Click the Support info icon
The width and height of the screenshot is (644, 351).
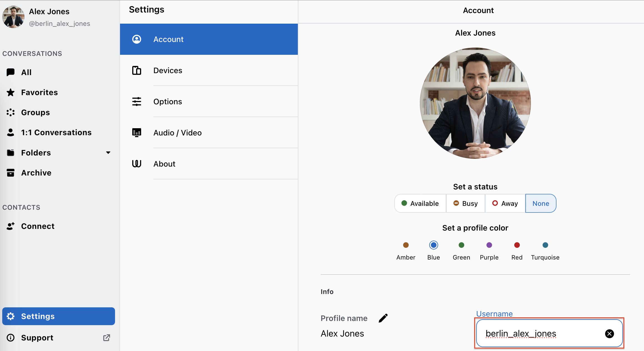[11, 338]
